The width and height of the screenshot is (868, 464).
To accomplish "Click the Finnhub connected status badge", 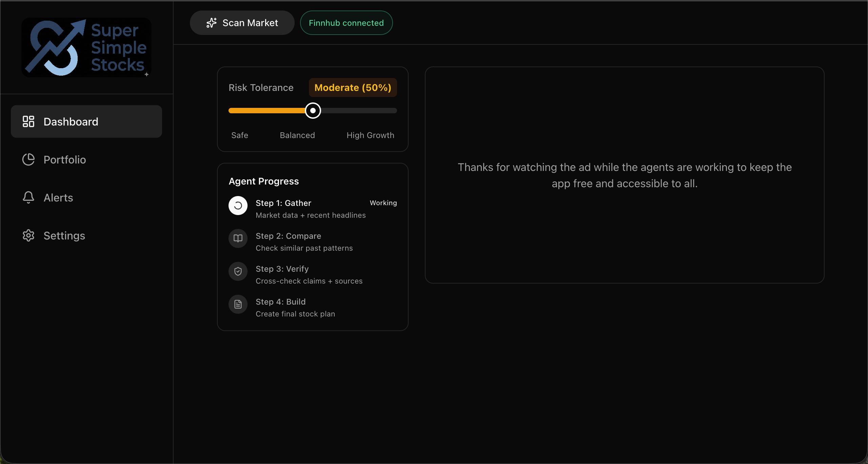I will click(346, 23).
